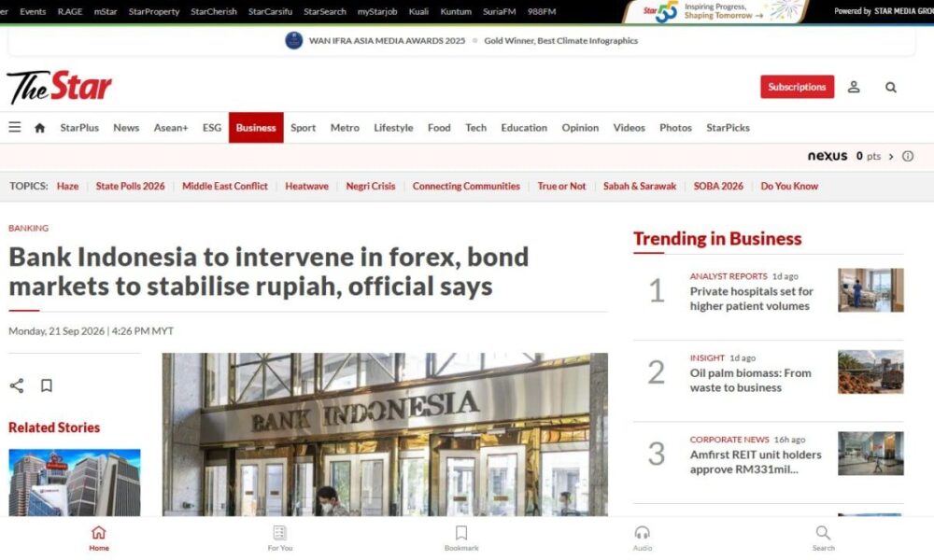Open the ESG section
This screenshot has width=934, height=560.
coord(212,127)
